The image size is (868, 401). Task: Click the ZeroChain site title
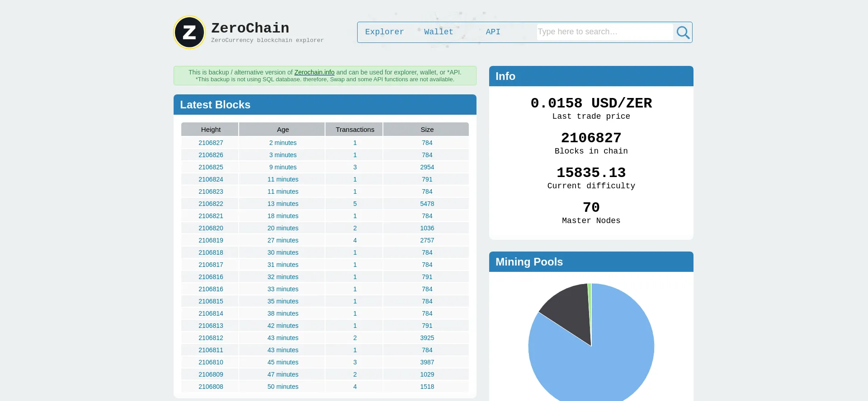[x=250, y=28]
